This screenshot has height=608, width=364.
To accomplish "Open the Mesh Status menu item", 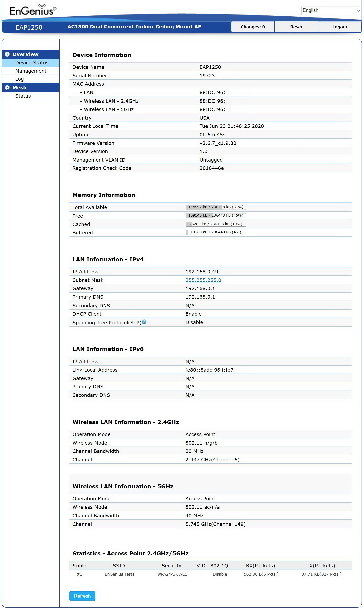I will (31, 96).
